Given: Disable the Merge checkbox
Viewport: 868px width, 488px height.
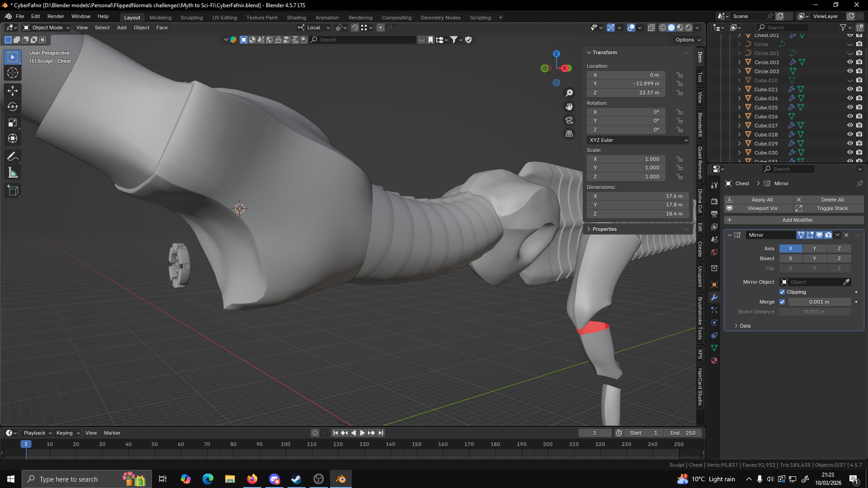Looking at the screenshot, I should click(782, 302).
